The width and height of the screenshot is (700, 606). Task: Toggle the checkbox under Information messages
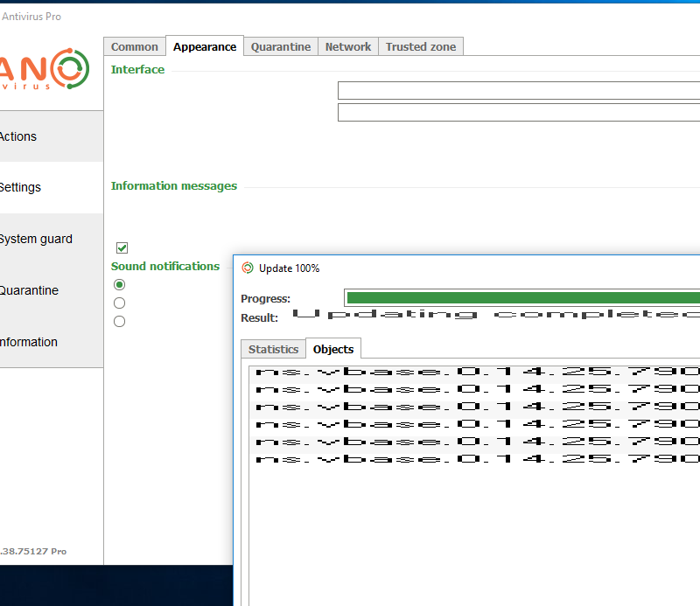tap(122, 248)
